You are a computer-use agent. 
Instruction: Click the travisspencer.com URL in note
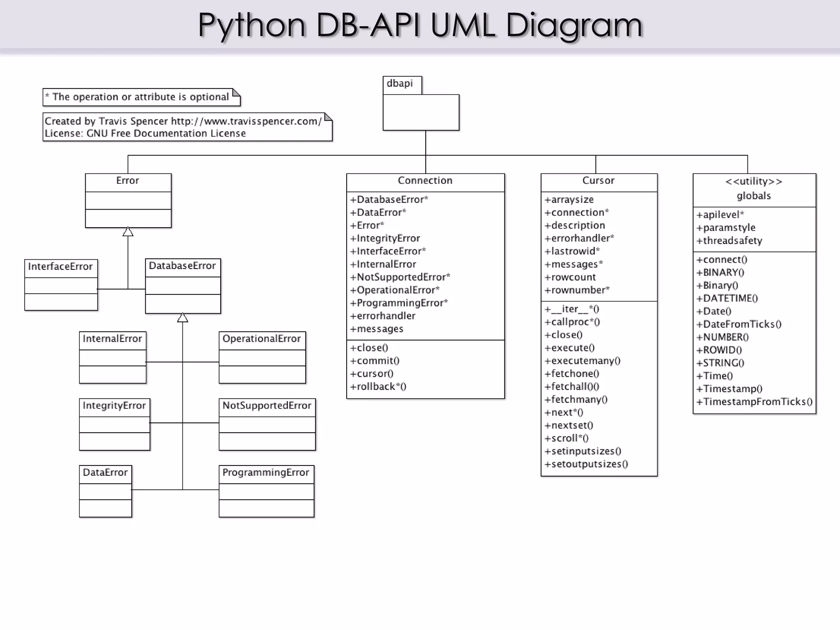tap(246, 121)
